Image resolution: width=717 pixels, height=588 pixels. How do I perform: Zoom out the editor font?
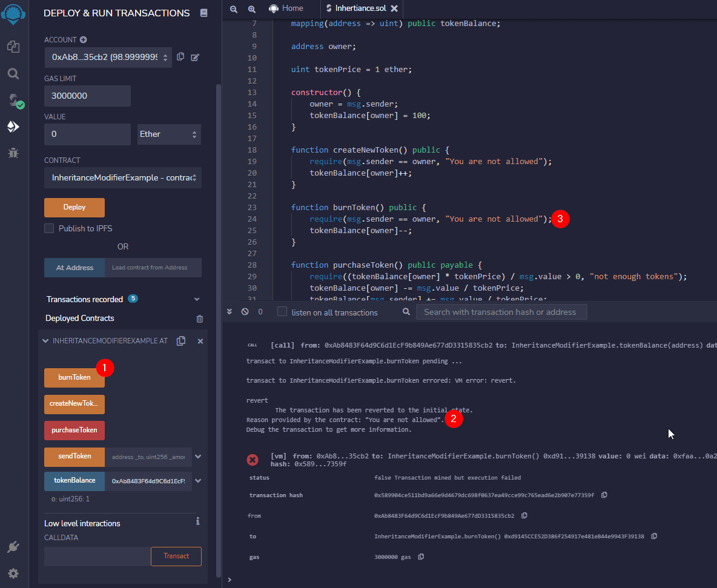click(234, 8)
